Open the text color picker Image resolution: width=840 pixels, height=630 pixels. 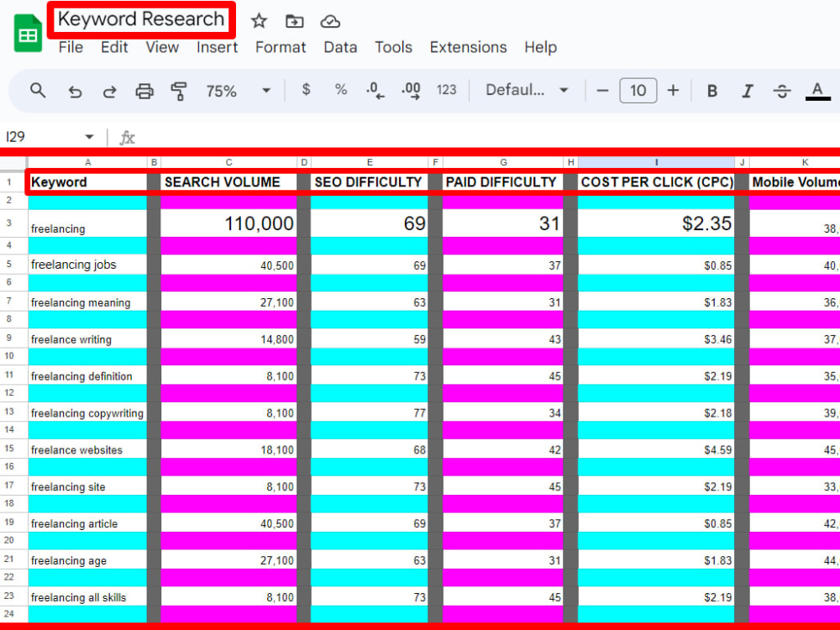point(817,91)
